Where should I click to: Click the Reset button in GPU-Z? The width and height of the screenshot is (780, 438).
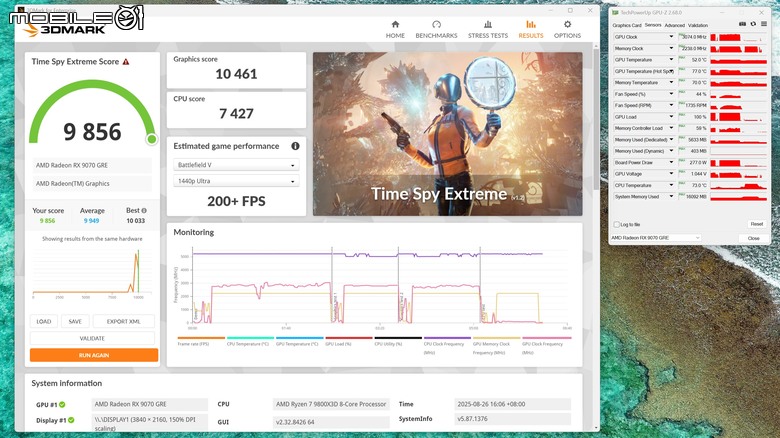pyautogui.click(x=757, y=224)
